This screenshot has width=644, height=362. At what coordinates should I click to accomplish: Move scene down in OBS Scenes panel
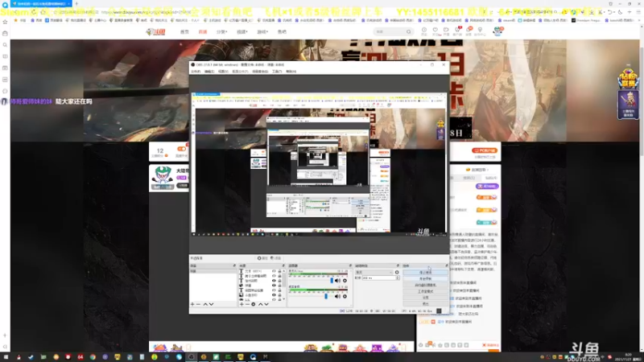point(211,305)
